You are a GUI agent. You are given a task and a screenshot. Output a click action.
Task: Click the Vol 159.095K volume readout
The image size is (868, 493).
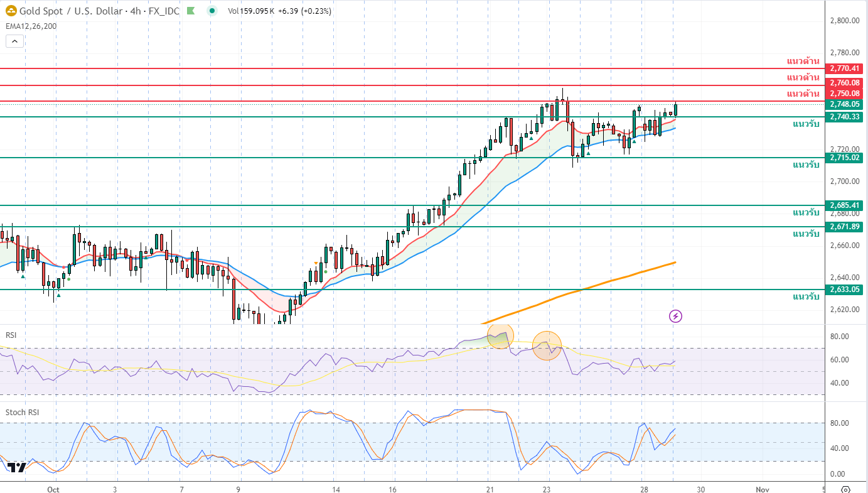[x=251, y=11]
